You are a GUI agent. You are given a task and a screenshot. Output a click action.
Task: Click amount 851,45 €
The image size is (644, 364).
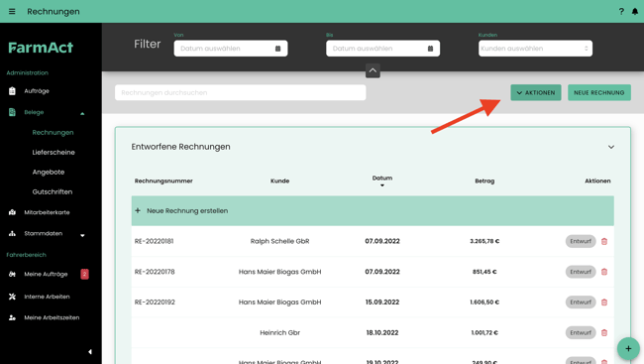[x=484, y=272]
